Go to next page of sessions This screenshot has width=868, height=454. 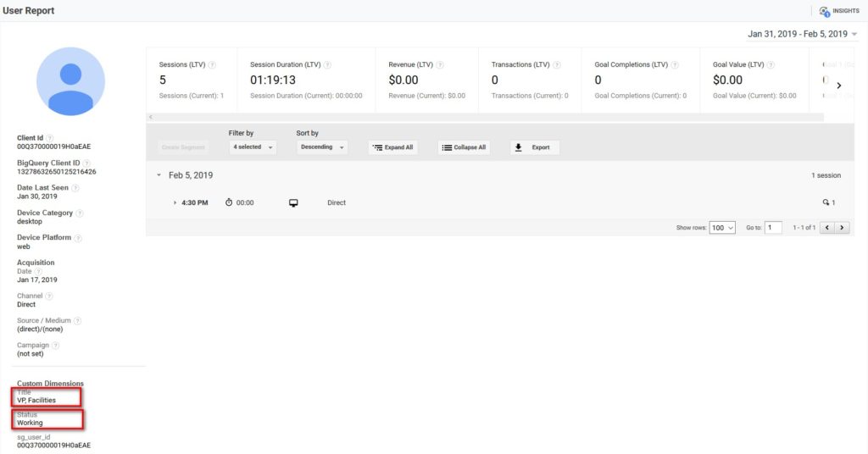(842, 227)
